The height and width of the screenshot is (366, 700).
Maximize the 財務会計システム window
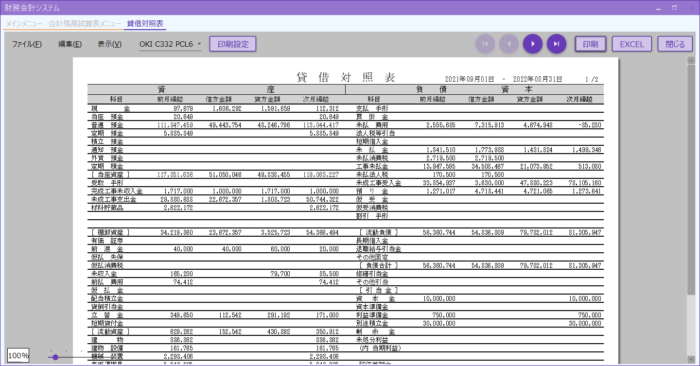point(675,8)
